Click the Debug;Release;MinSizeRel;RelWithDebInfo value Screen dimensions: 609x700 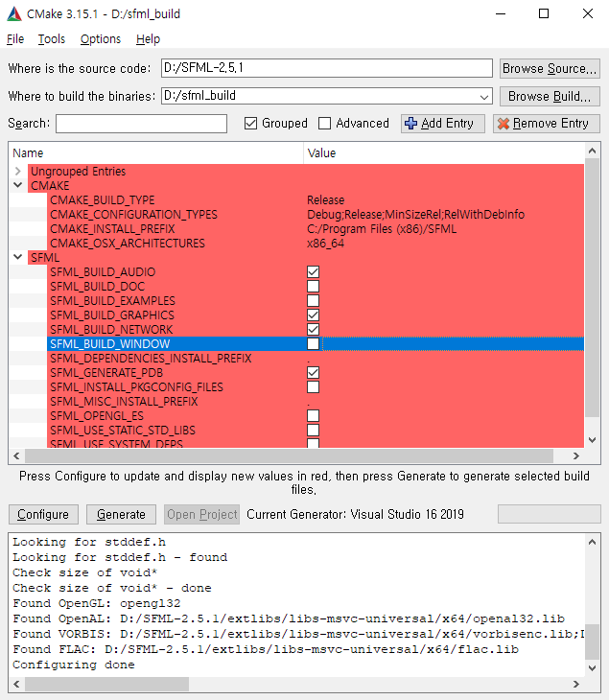tap(415, 214)
